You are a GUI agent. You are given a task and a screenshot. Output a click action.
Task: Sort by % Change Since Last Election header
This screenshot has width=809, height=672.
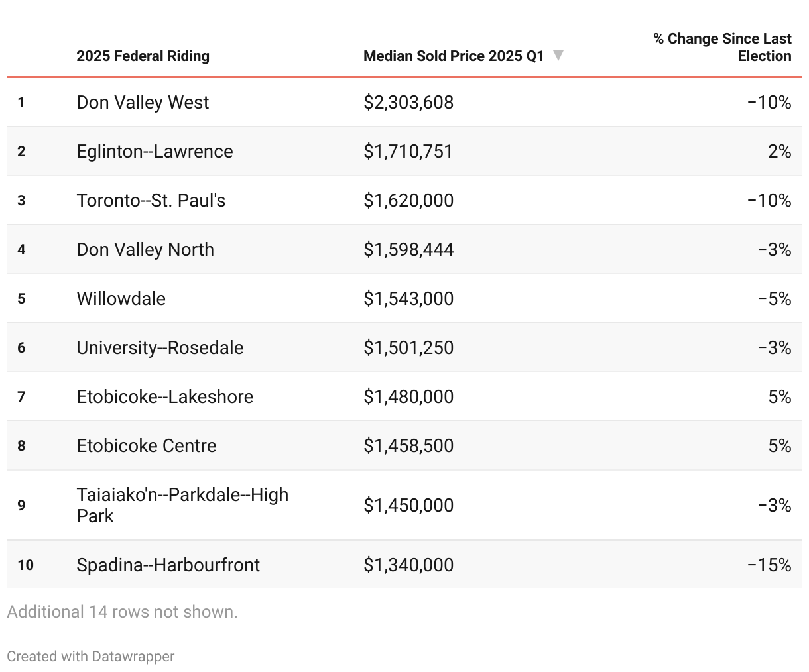722,47
